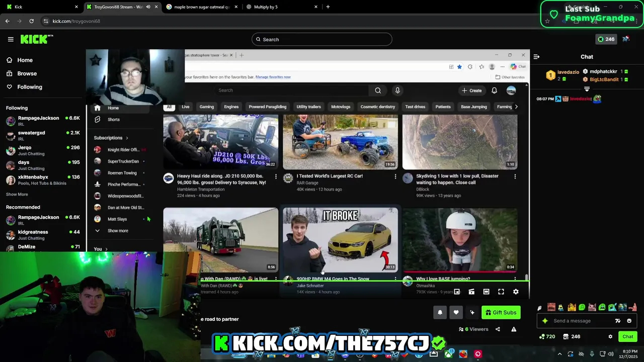Open World's Largest RC Car thumbnail
This screenshot has height=362, width=644.
tap(340, 142)
